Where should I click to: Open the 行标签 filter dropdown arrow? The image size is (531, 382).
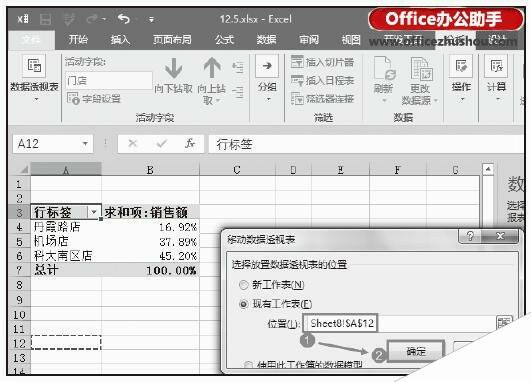(x=94, y=212)
